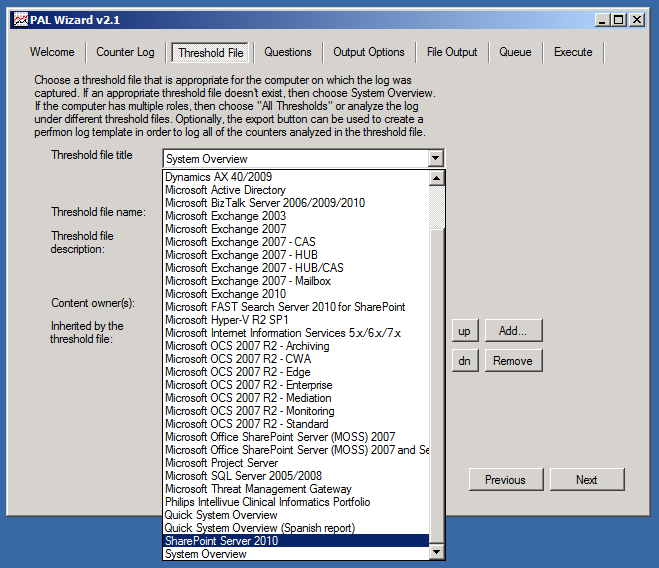Choose Microsoft Office SharePoint Server (MOSS) 2007

click(x=296, y=437)
